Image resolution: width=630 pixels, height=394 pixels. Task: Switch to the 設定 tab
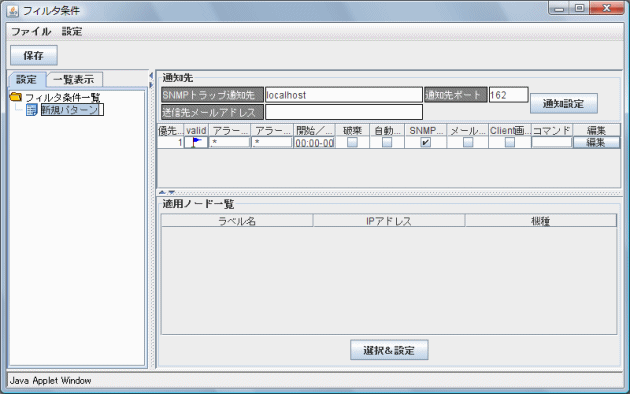coord(27,80)
